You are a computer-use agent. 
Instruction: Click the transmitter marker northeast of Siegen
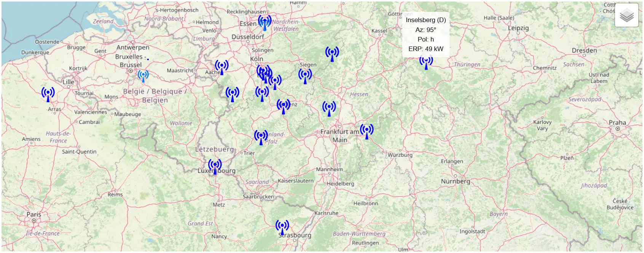pos(332,54)
